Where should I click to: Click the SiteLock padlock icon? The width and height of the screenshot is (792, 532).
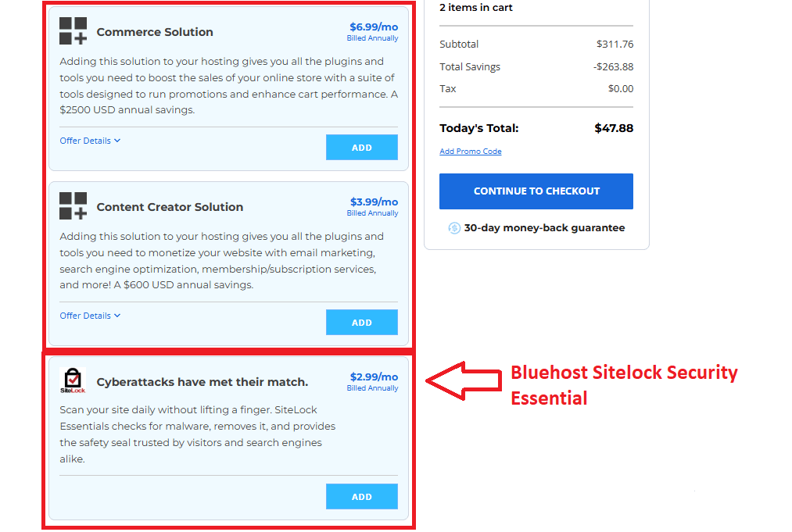tap(71, 380)
